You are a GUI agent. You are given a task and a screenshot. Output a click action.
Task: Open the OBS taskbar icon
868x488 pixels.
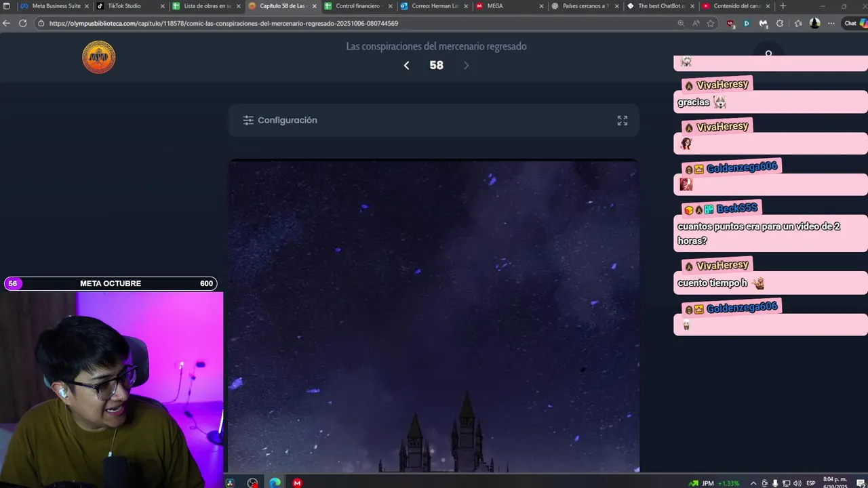tap(252, 483)
